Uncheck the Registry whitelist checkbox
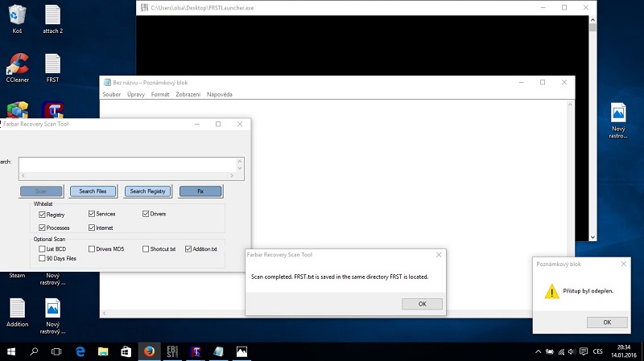The width and height of the screenshot is (644, 361). (42, 215)
